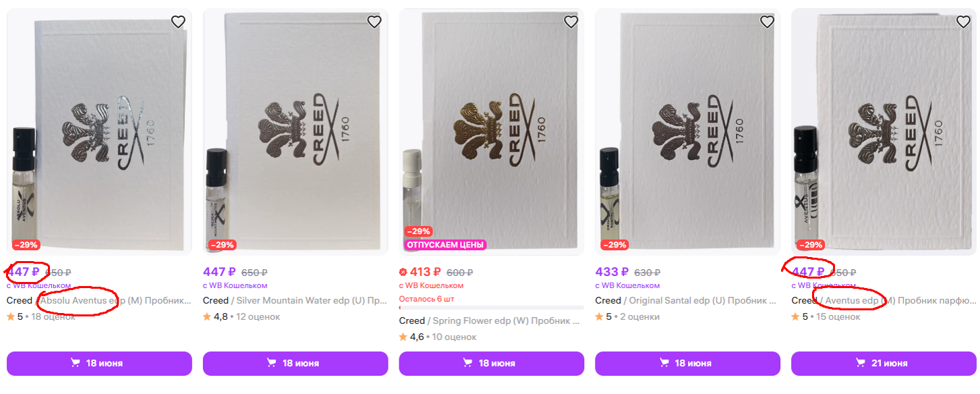Open the Absolu Aventus product image
Image resolution: width=980 pixels, height=394 pixels.
(x=99, y=128)
